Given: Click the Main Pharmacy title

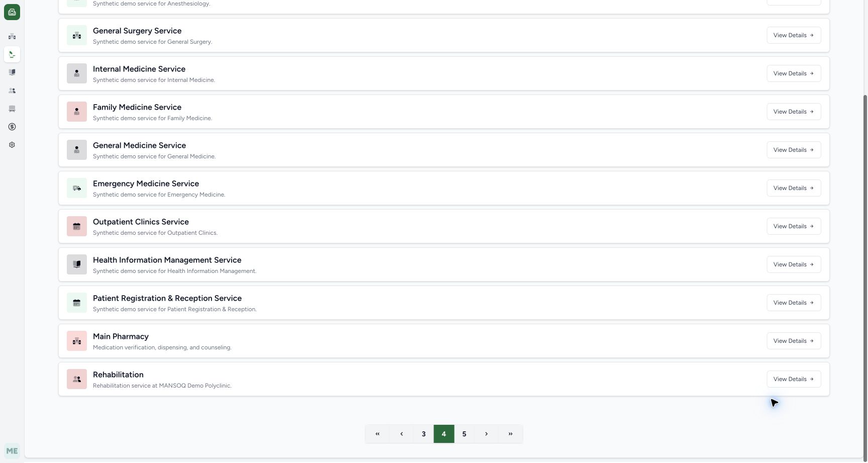Looking at the screenshot, I should (x=121, y=336).
